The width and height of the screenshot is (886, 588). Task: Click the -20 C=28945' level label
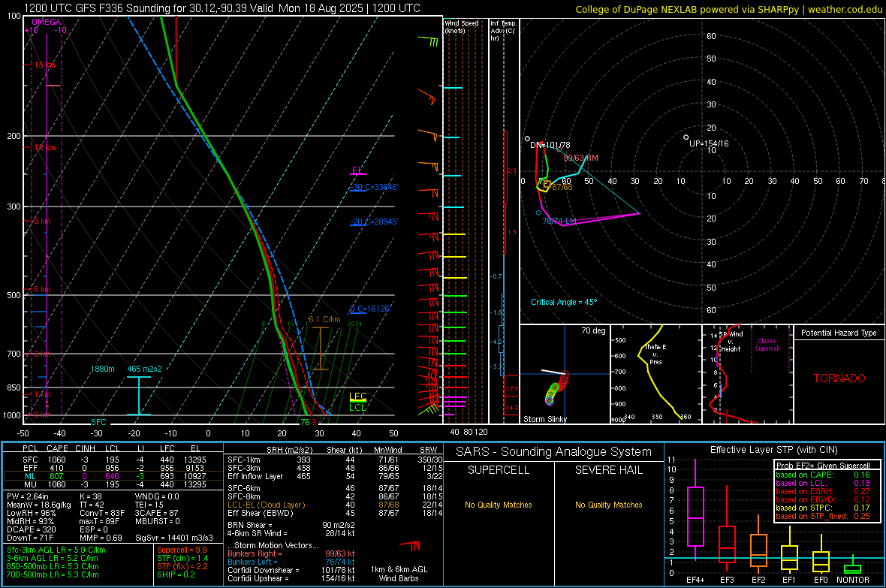[374, 222]
